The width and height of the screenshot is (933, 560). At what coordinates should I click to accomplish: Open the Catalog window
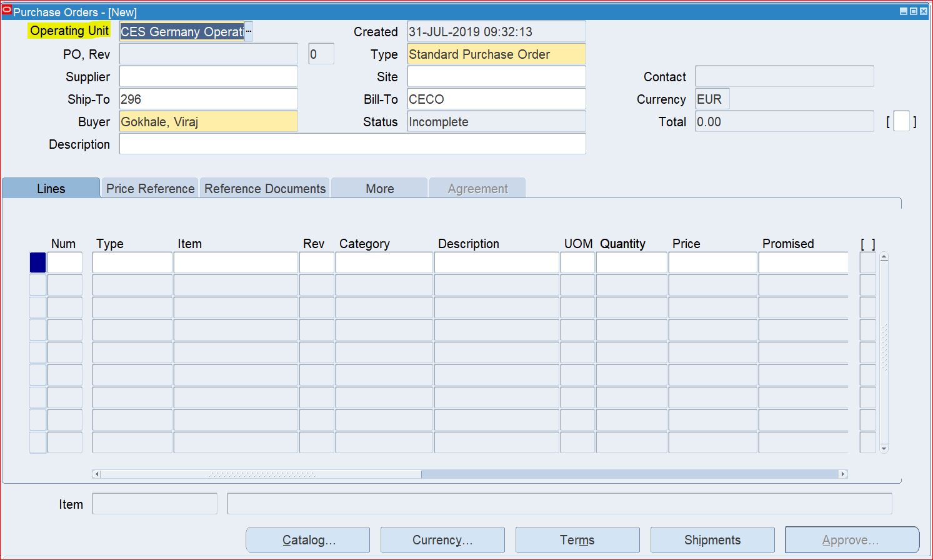[307, 539]
